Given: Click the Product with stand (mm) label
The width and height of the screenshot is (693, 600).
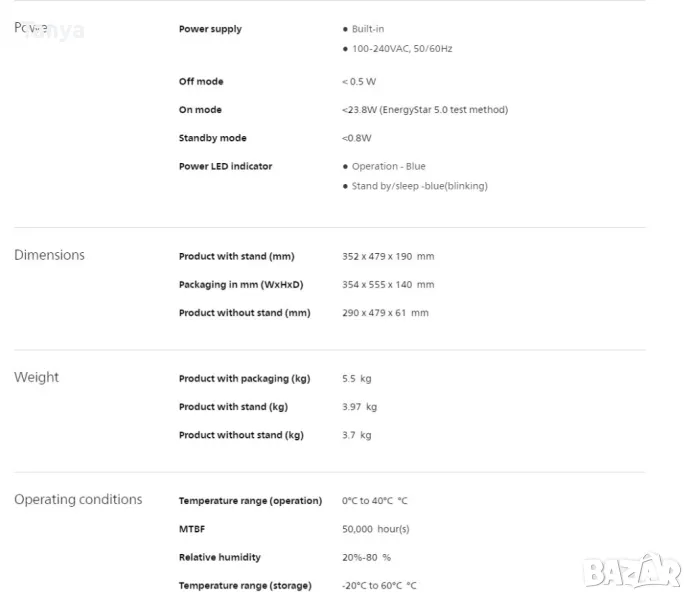Looking at the screenshot, I should coord(236,257).
